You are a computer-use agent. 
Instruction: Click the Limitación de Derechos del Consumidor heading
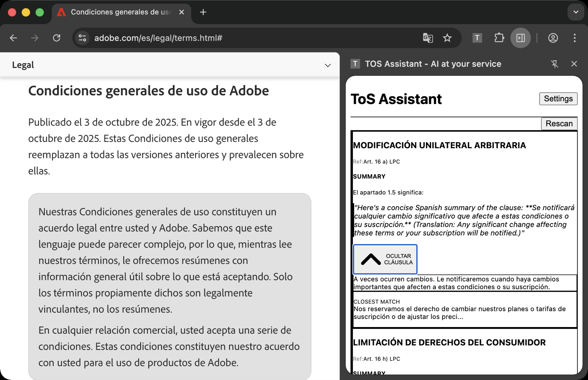(x=449, y=343)
